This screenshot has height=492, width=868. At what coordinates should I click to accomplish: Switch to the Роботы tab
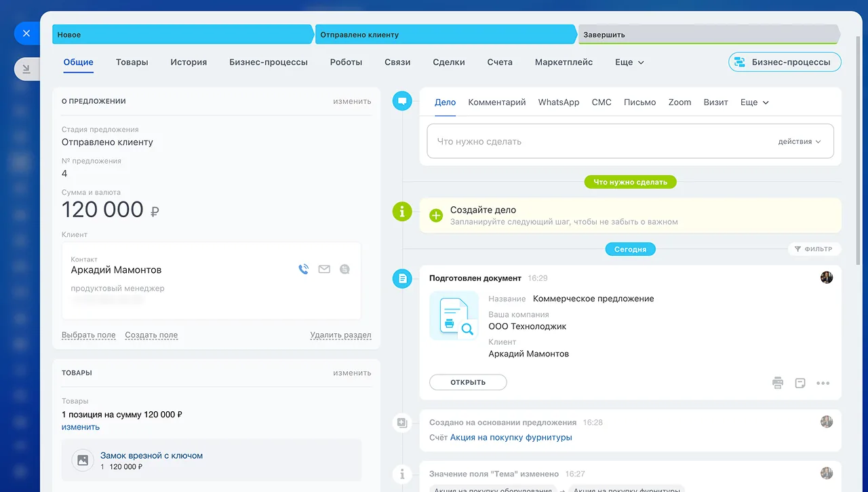(347, 62)
